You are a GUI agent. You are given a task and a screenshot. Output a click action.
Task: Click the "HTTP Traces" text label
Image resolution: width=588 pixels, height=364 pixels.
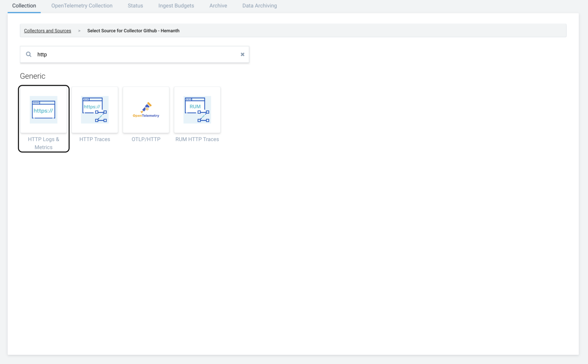(95, 139)
